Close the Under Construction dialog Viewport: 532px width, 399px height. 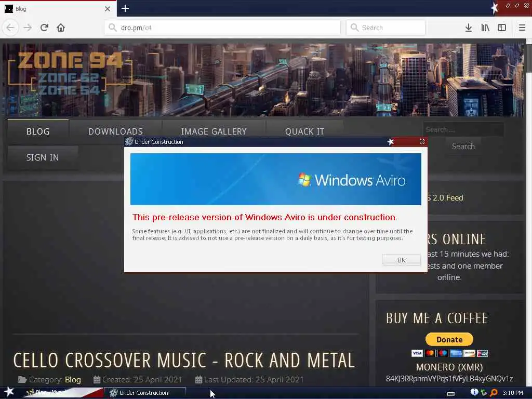click(422, 142)
